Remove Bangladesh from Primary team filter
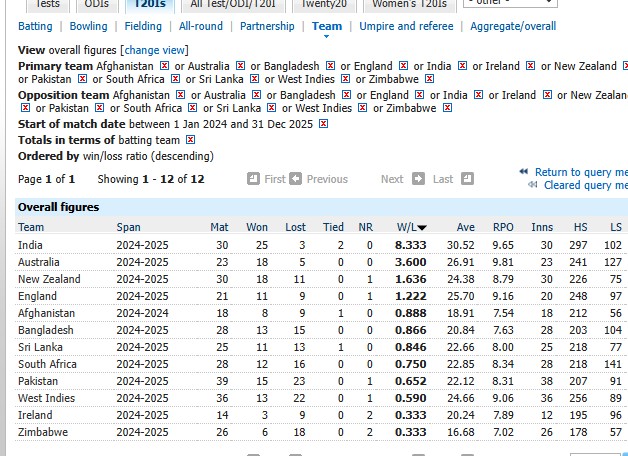 coord(330,66)
